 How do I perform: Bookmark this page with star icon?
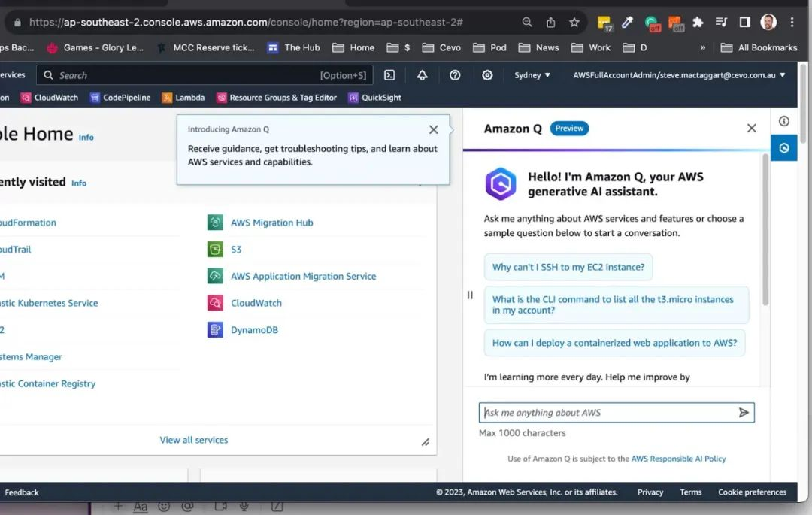point(574,23)
